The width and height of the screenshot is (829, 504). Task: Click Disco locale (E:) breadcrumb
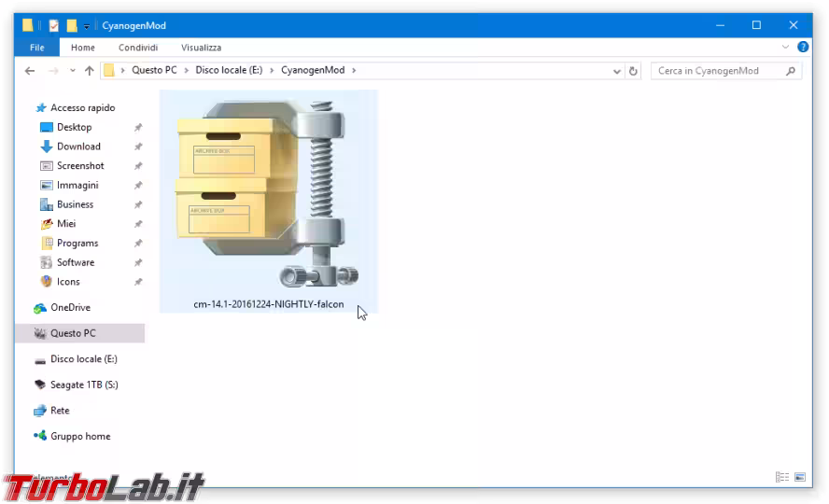pyautogui.click(x=229, y=70)
